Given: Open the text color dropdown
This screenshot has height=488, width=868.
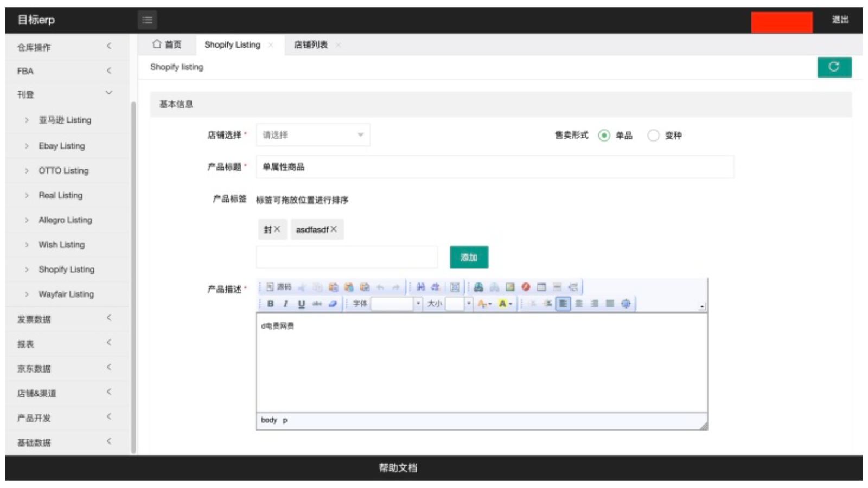Looking at the screenshot, I should 484,304.
